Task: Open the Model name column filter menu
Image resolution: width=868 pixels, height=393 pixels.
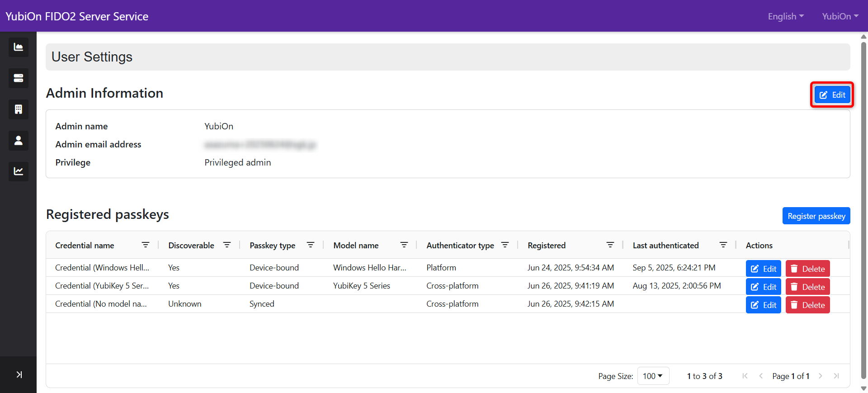Action: [404, 245]
